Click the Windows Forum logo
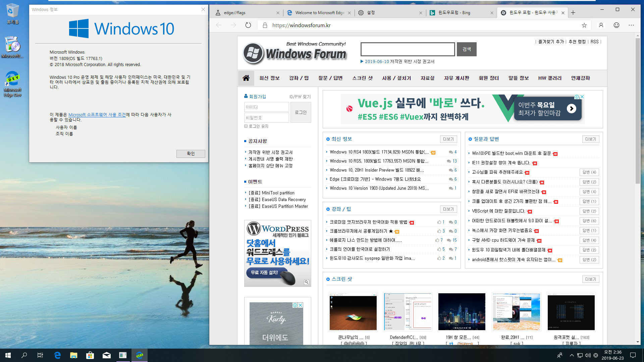Screen dimensions: 644x362 (x=295, y=54)
